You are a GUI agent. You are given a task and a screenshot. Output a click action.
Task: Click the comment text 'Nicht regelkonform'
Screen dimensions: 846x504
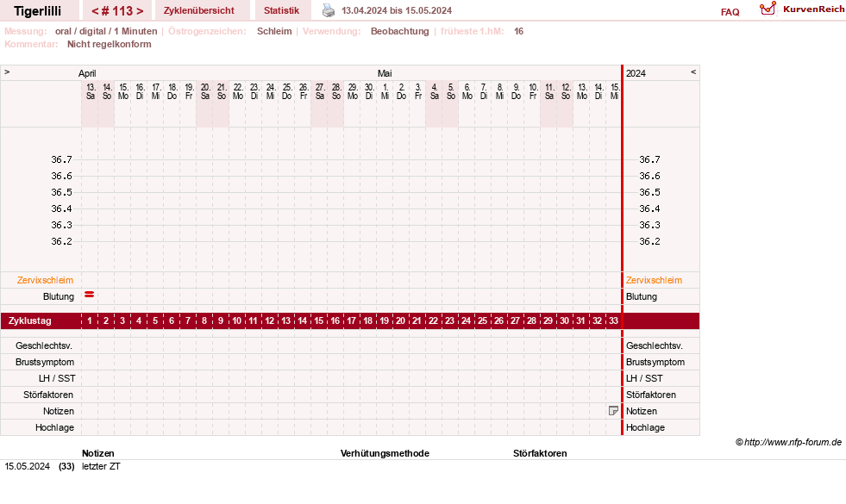(x=109, y=44)
